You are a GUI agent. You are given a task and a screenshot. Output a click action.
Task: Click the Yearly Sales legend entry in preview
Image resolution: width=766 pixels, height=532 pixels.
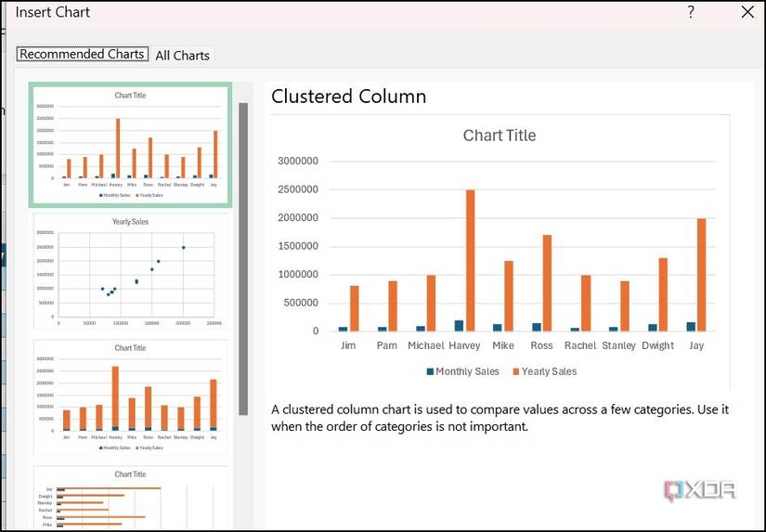[x=545, y=371]
